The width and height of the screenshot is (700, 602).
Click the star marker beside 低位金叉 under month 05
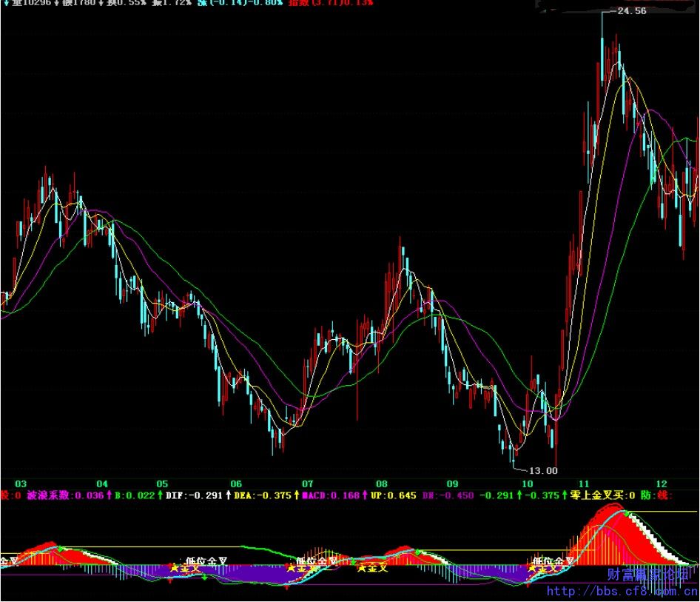point(175,569)
